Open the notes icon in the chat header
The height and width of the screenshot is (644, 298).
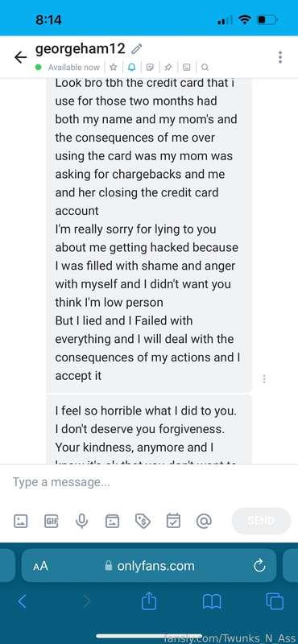coord(151,67)
